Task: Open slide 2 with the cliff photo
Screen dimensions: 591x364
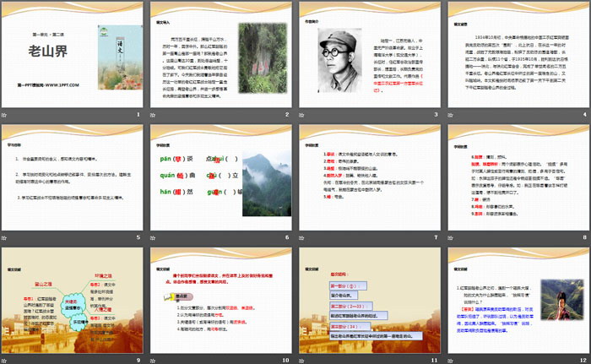Action: click(x=221, y=55)
